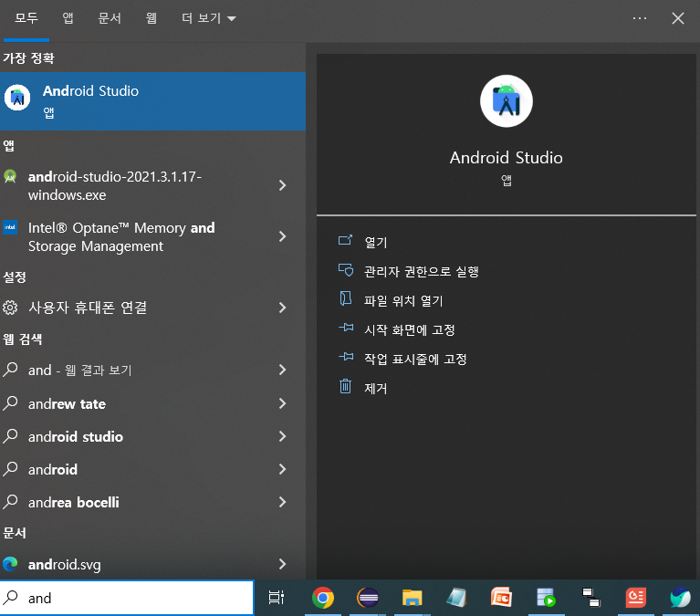The image size is (700, 616).
Task: Expand 사용자 휴대폰 연결 arrow
Action: [x=282, y=308]
